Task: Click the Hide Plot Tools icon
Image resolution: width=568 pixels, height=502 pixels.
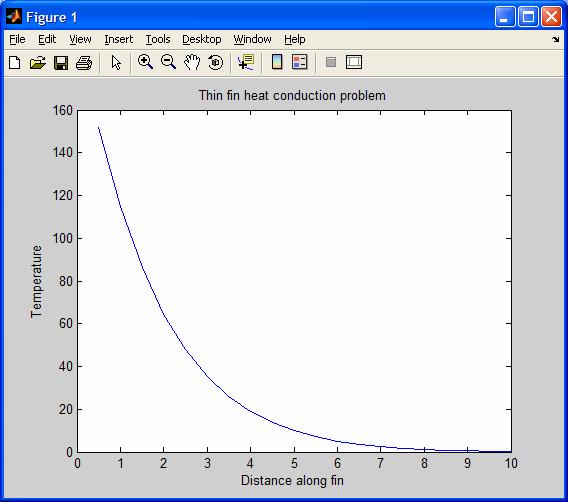Action: [331, 62]
